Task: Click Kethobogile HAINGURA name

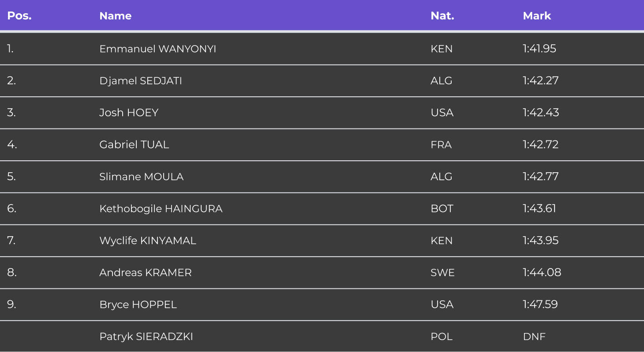Action: coord(161,208)
